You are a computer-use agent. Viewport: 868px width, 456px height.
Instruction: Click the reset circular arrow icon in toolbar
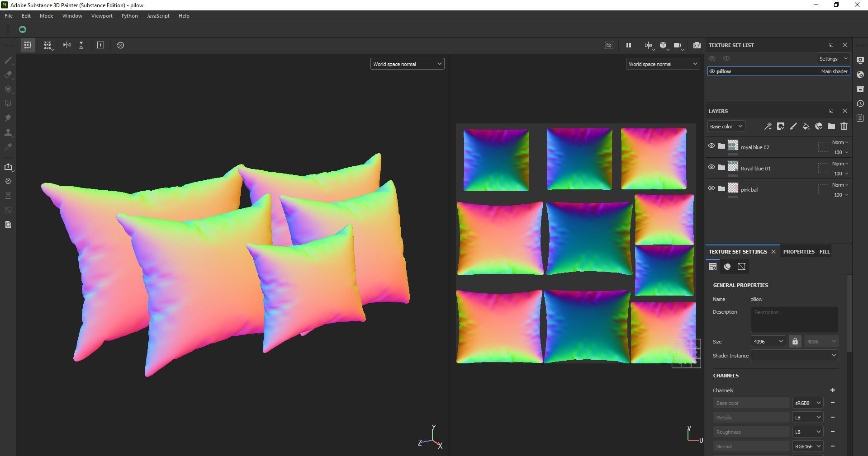coord(120,45)
